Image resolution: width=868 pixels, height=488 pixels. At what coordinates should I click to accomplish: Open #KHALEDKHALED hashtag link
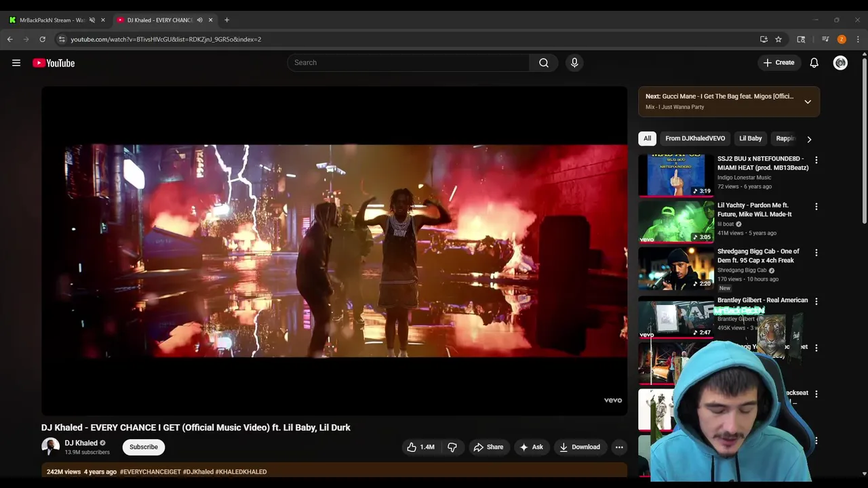pos(241,472)
